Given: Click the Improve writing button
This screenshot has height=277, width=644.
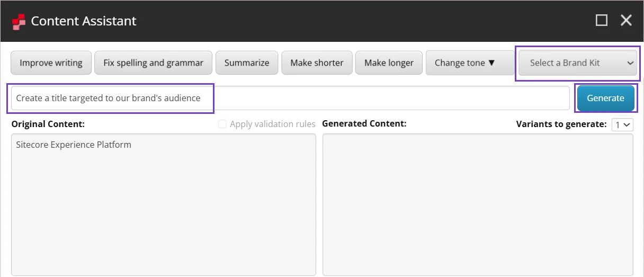Looking at the screenshot, I should [51, 62].
